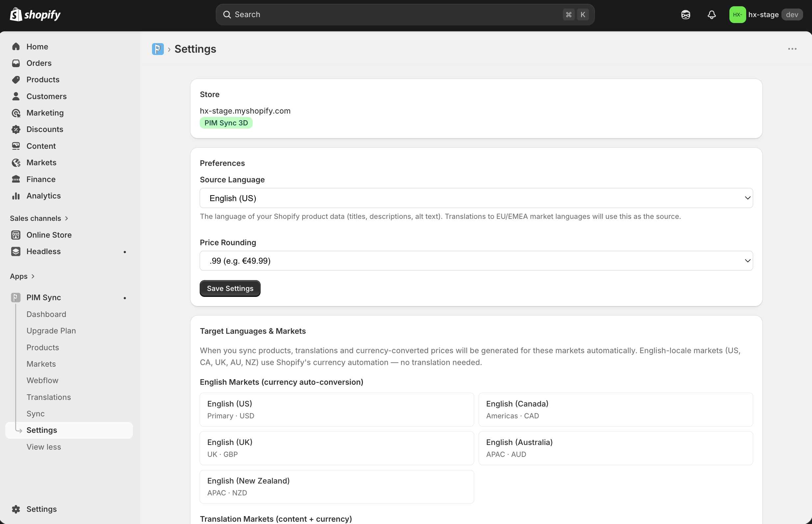Select the English (UK) market card

pyautogui.click(x=337, y=448)
